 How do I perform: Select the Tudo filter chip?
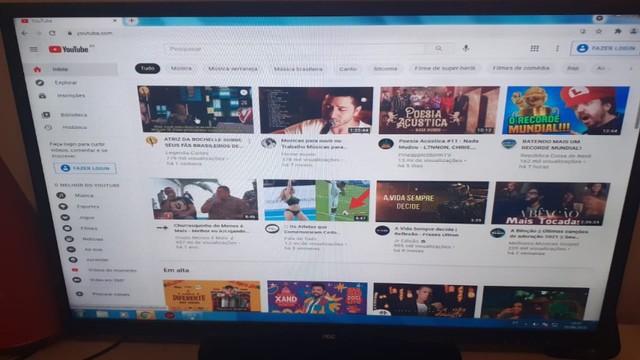pos(147,68)
